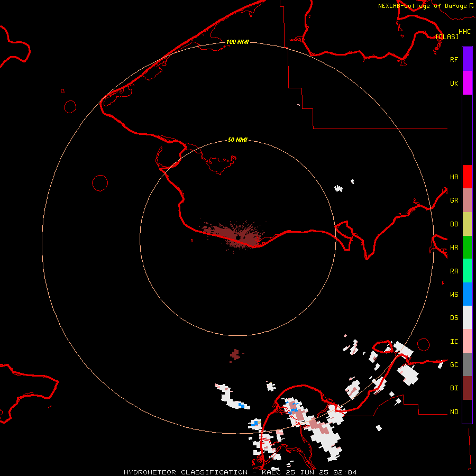Click the ND legend label
Screen dimensions: 476x476
tap(454, 412)
